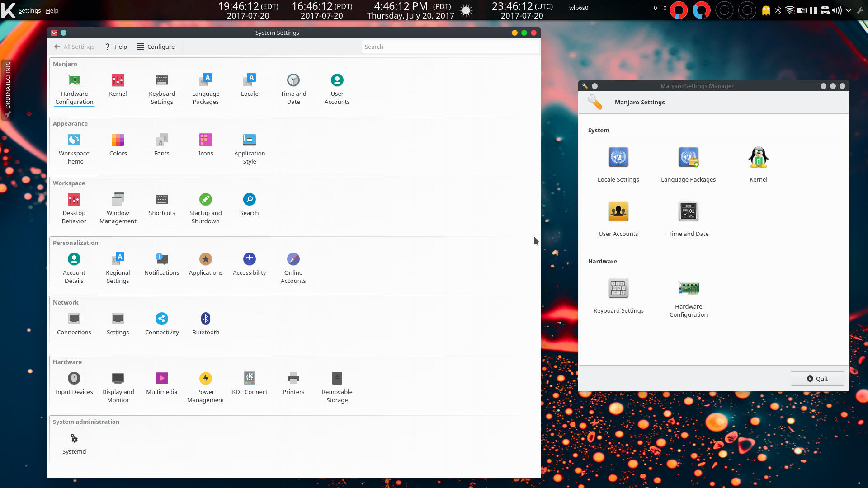The width and height of the screenshot is (868, 488).
Task: Click the Help toolbar button
Action: pyautogui.click(x=116, y=47)
